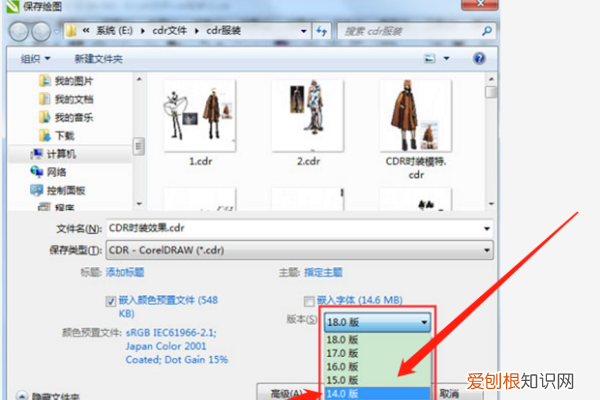This screenshot has height=400, width=600.
Task: Click the Forward navigation arrow button
Action: click(x=41, y=31)
